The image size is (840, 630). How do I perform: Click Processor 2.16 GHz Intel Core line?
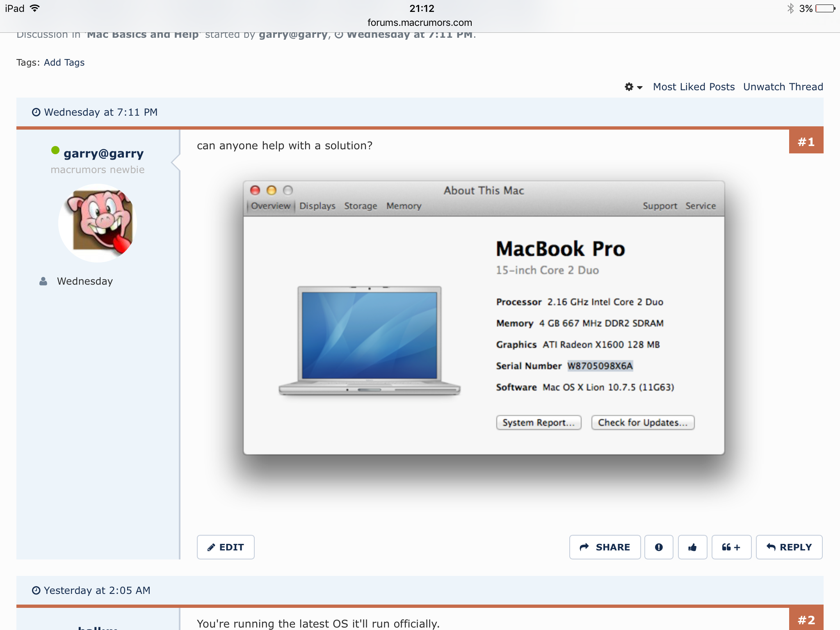coord(580,302)
